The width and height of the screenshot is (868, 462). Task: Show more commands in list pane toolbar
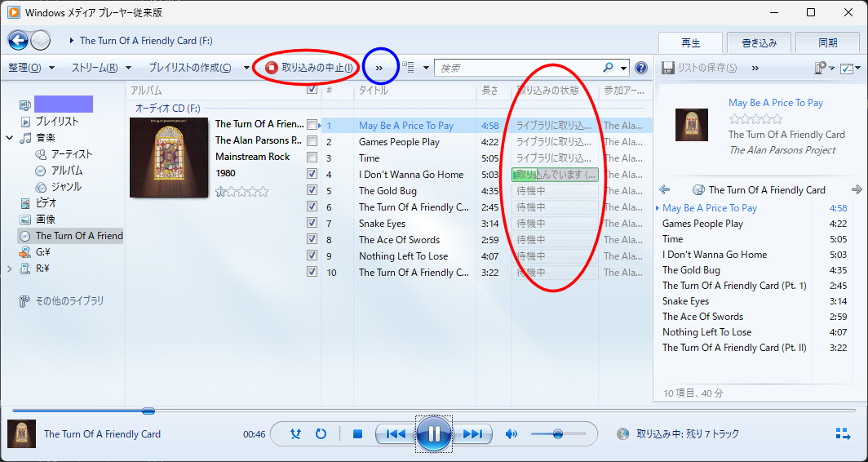(x=755, y=68)
